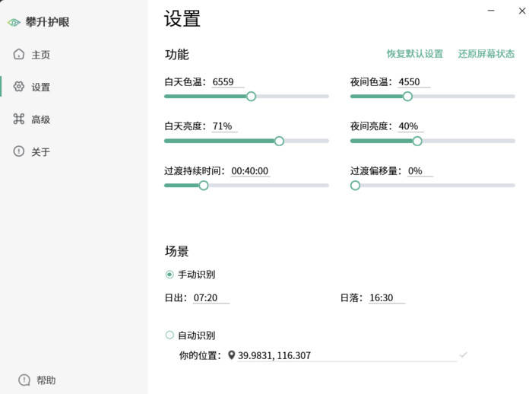Click the location coordinates input field
The image size is (532, 394).
pyautogui.click(x=347, y=356)
